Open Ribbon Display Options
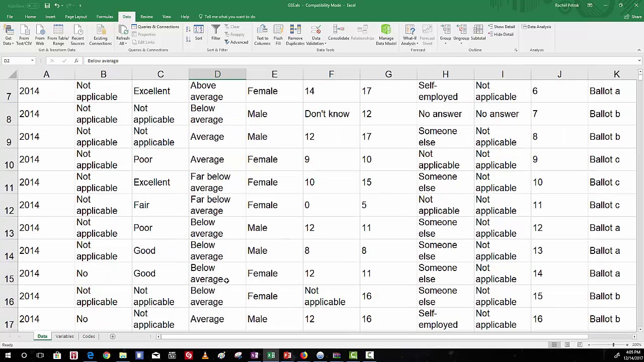Viewport: 644px width, 362px height. 590,6
